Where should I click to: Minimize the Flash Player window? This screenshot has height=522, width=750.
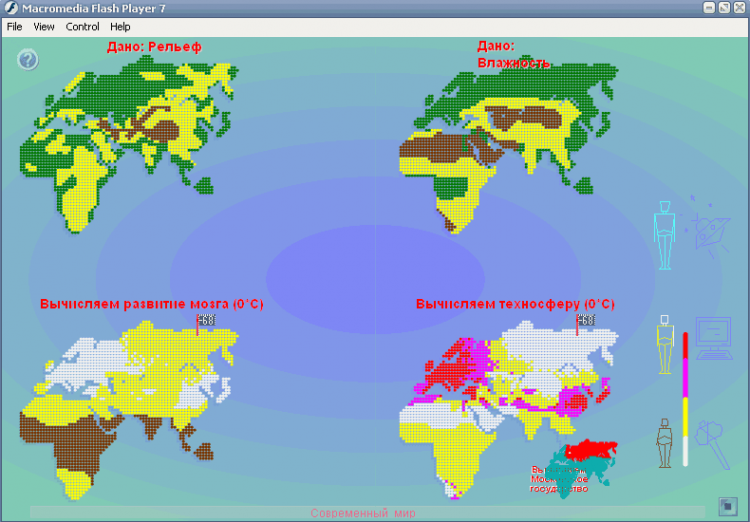point(709,7)
